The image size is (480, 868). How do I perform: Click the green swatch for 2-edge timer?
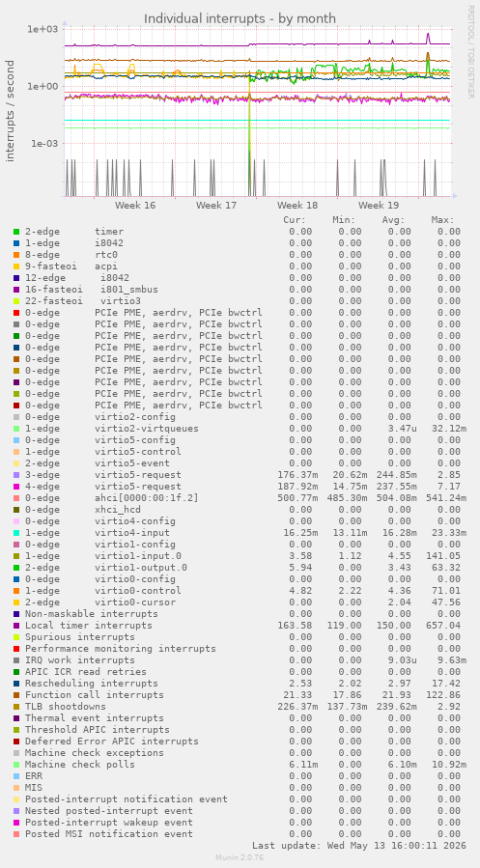point(16,232)
